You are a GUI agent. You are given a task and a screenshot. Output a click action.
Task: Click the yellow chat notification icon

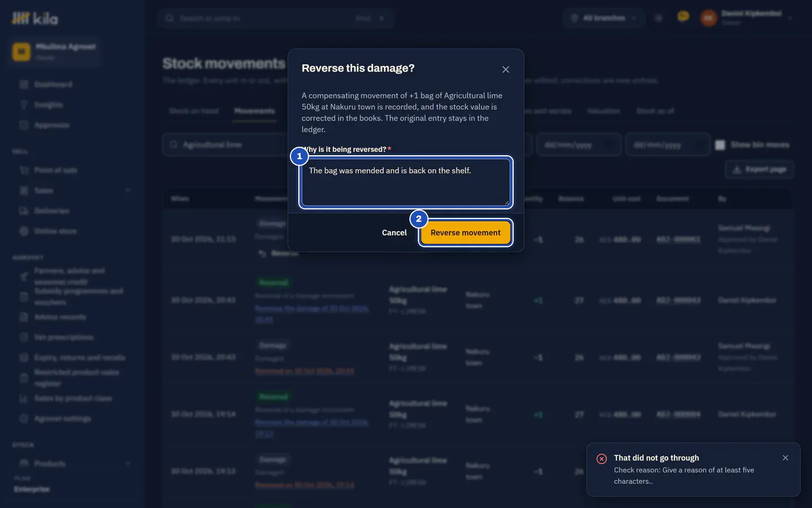point(683,17)
